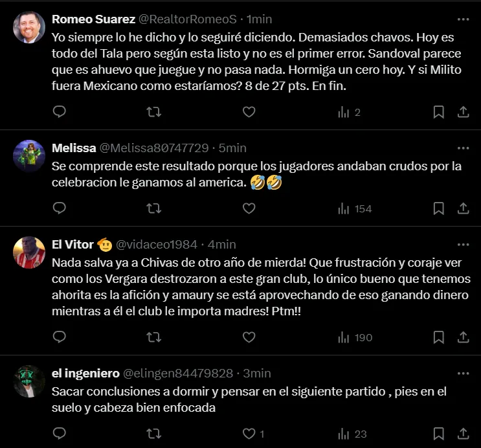Image resolution: width=481 pixels, height=448 pixels.
Task: Open more options on El Vitor's tweet
Action: click(463, 245)
